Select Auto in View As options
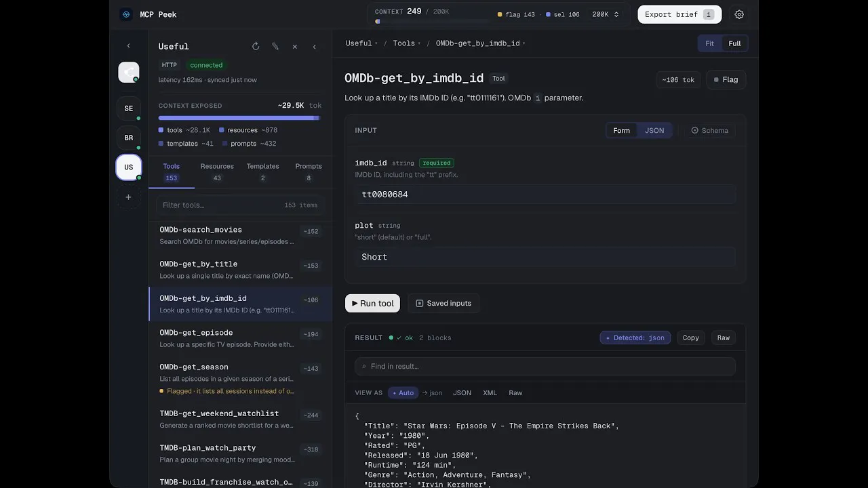This screenshot has width=868, height=488. [x=403, y=393]
